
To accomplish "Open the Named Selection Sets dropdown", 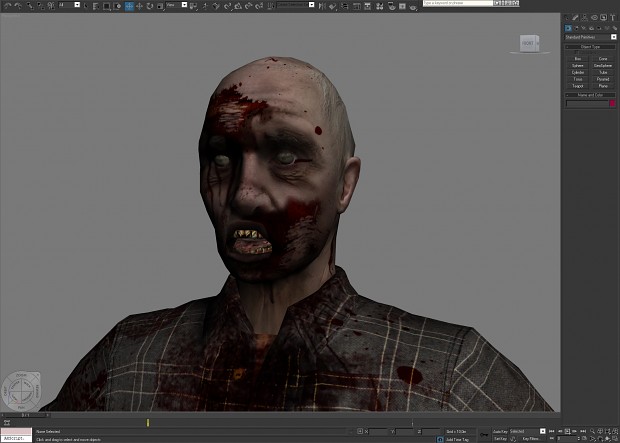I will (x=295, y=5).
